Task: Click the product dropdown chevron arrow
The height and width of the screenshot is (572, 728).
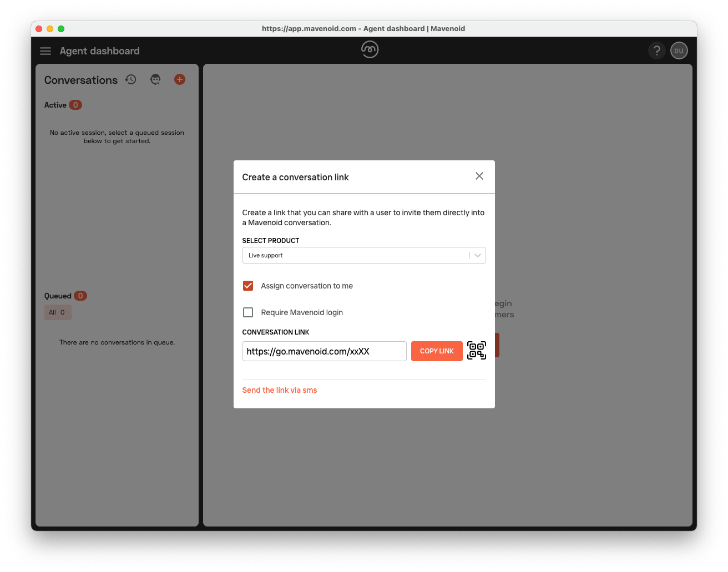Action: pyautogui.click(x=478, y=255)
